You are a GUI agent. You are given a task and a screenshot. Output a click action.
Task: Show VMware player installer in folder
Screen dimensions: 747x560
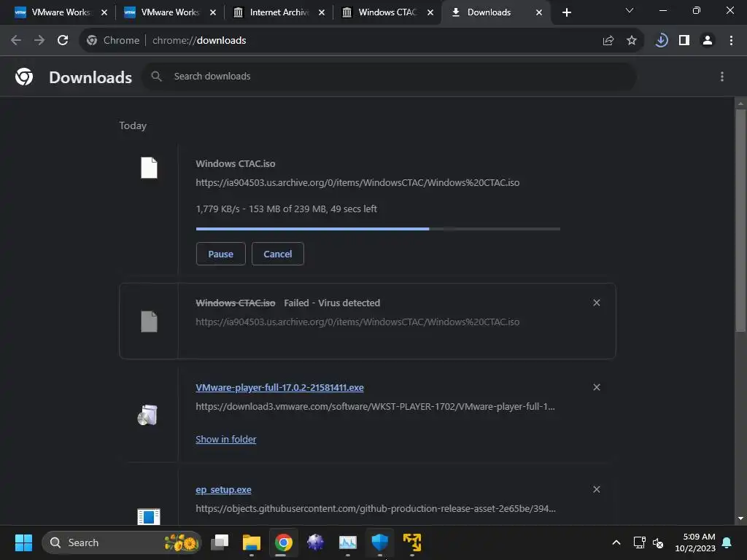click(226, 439)
